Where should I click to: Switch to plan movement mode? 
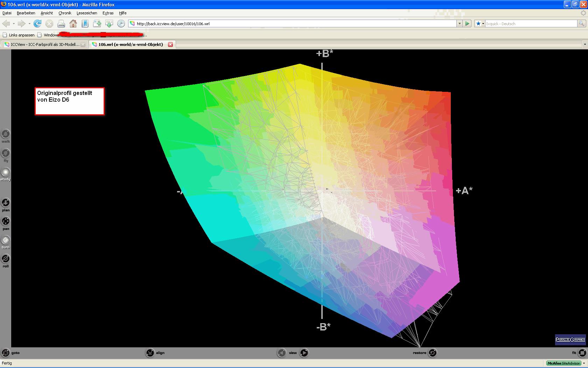coord(6,203)
